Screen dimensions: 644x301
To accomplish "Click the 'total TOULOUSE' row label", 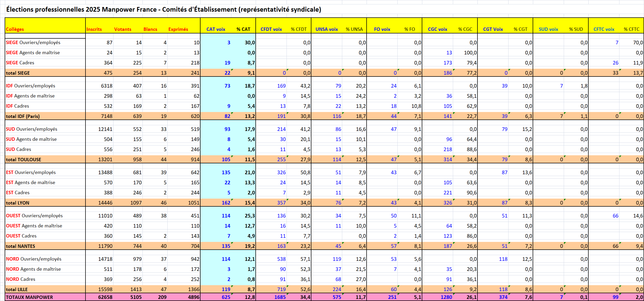I will click(24, 160).
